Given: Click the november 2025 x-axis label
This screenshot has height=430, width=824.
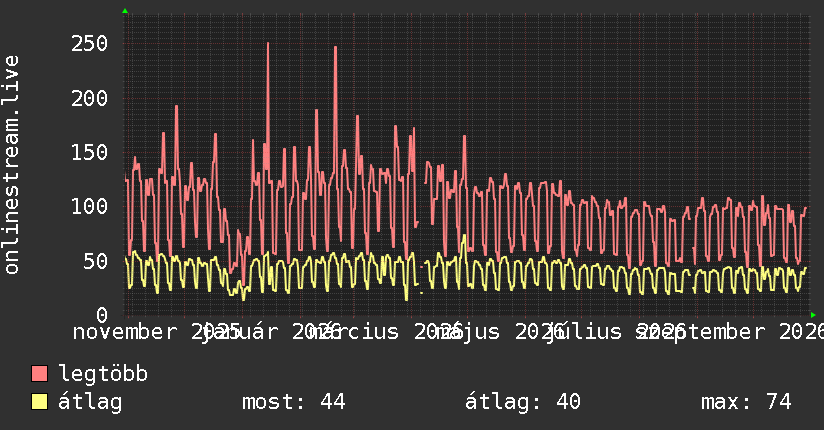Looking at the screenshot, I should click(156, 332).
